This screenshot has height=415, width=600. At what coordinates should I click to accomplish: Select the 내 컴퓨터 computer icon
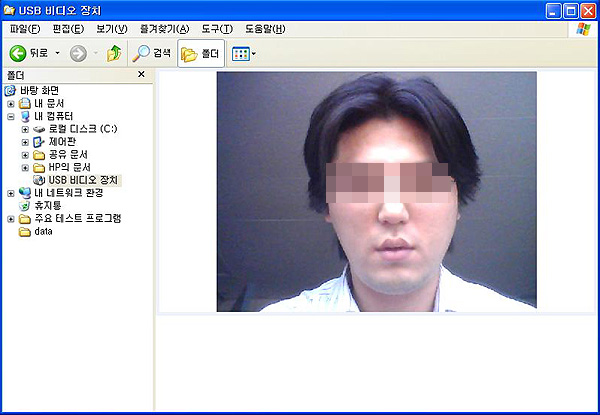(25, 116)
